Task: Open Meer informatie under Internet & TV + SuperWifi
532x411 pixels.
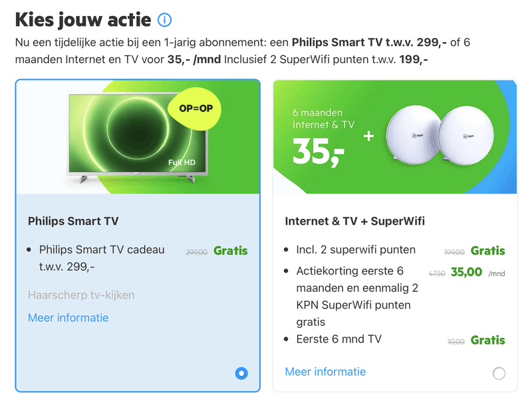Action: 325,372
